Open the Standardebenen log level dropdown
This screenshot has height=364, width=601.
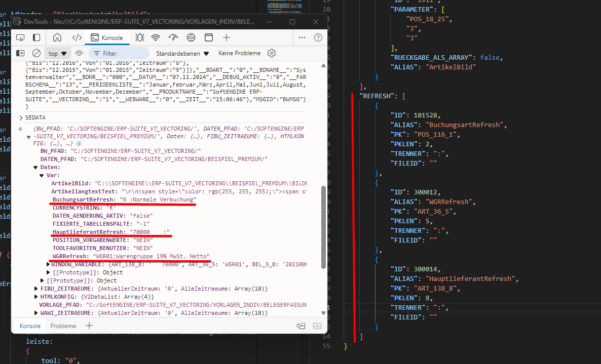[182, 53]
